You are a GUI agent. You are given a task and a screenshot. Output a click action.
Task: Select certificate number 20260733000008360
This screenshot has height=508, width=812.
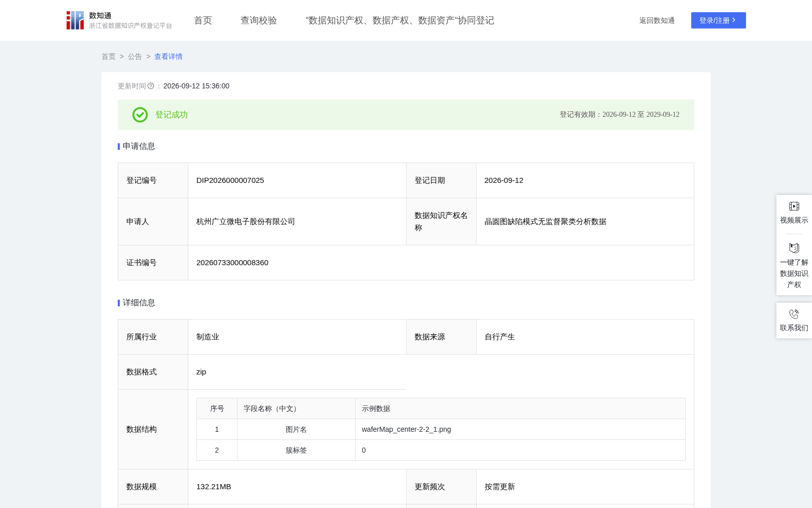[232, 263]
